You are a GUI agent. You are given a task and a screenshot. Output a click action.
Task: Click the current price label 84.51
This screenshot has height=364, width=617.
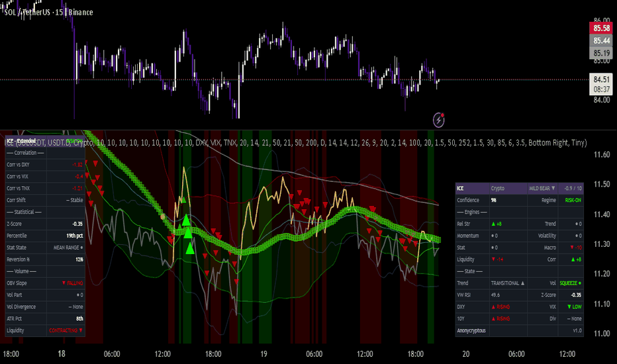tap(601, 79)
